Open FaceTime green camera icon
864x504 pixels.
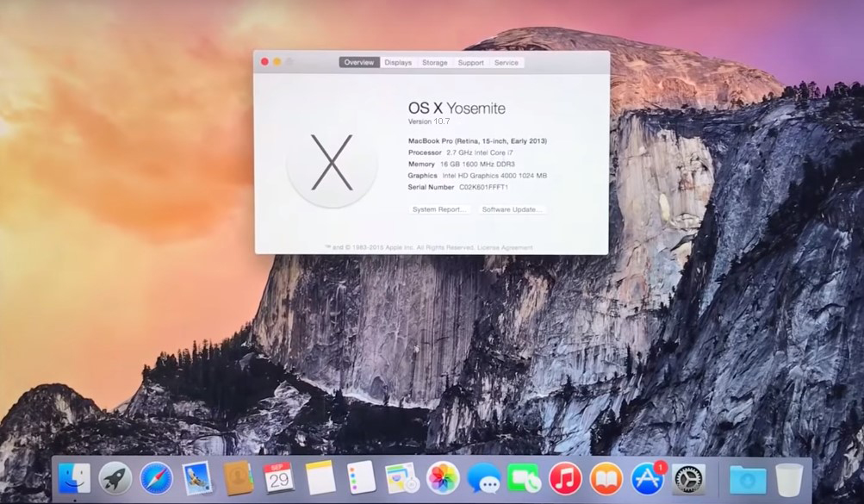point(524,478)
